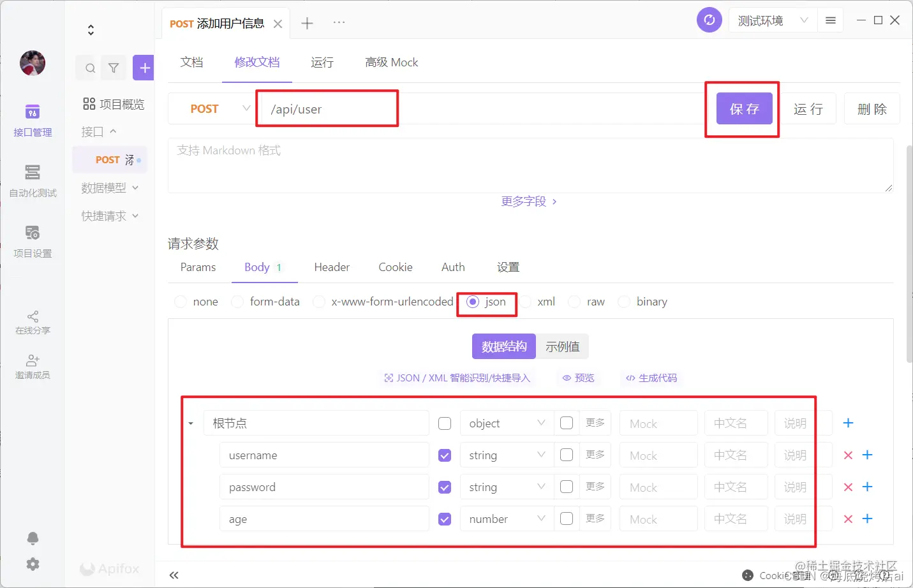
Task: Open the POST request method dropdown
Action: click(214, 108)
